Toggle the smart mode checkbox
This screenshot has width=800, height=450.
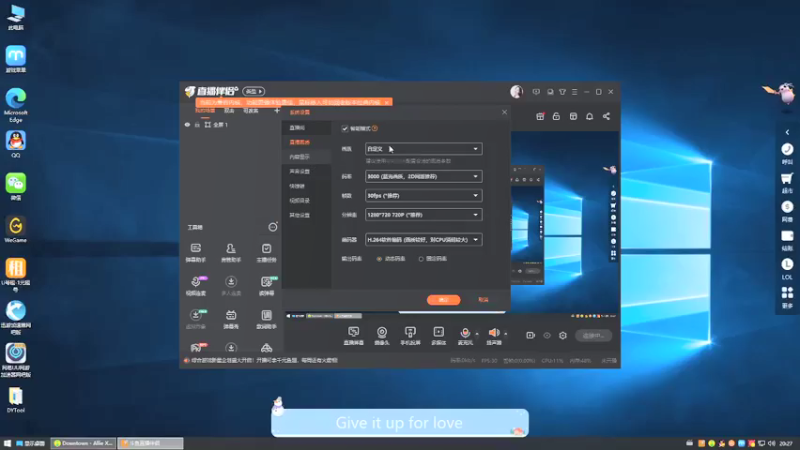click(x=345, y=129)
